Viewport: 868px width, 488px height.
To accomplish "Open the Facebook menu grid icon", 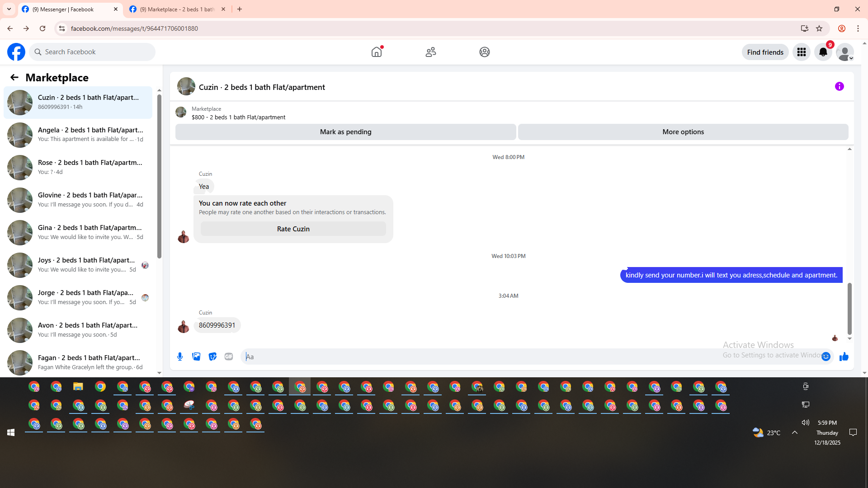I will pyautogui.click(x=802, y=52).
